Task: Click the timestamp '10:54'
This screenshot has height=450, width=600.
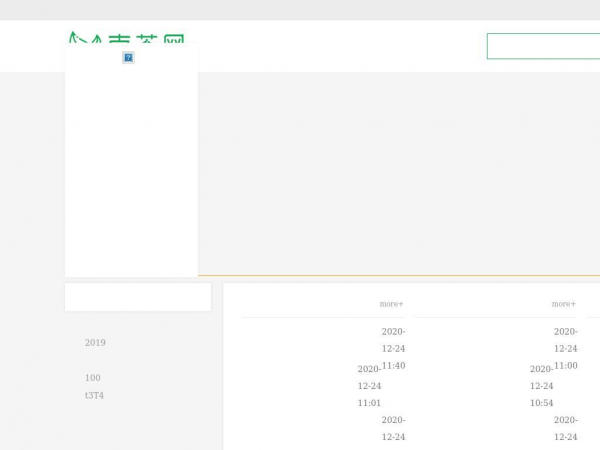Action: click(541, 403)
